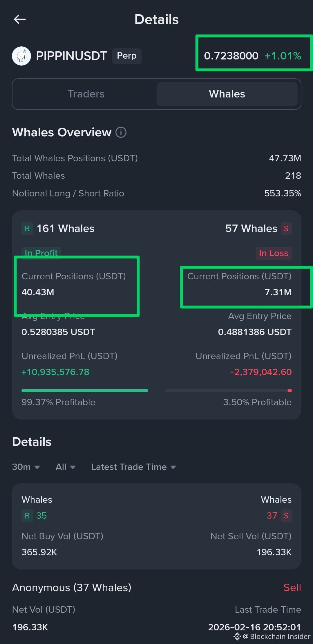Screen dimensions: 313x644
Task: Click the green B badge beside 161 Whales
Action: tap(27, 229)
